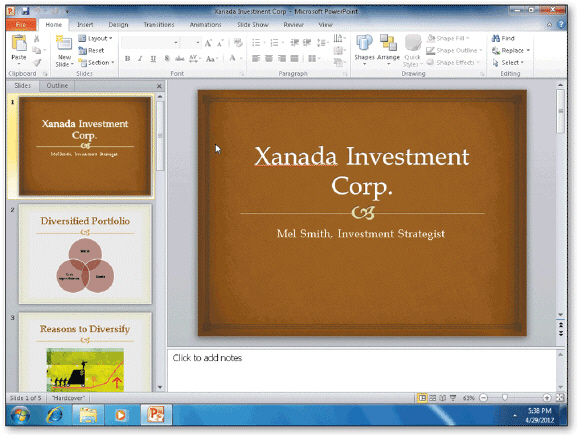
Task: Click to add notes field
Action: coord(362,370)
